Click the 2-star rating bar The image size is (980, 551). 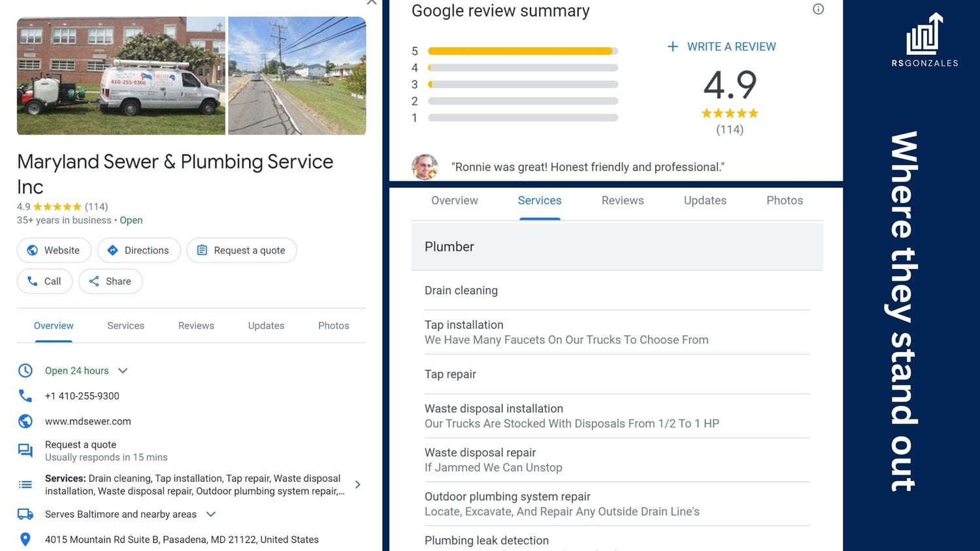523,101
